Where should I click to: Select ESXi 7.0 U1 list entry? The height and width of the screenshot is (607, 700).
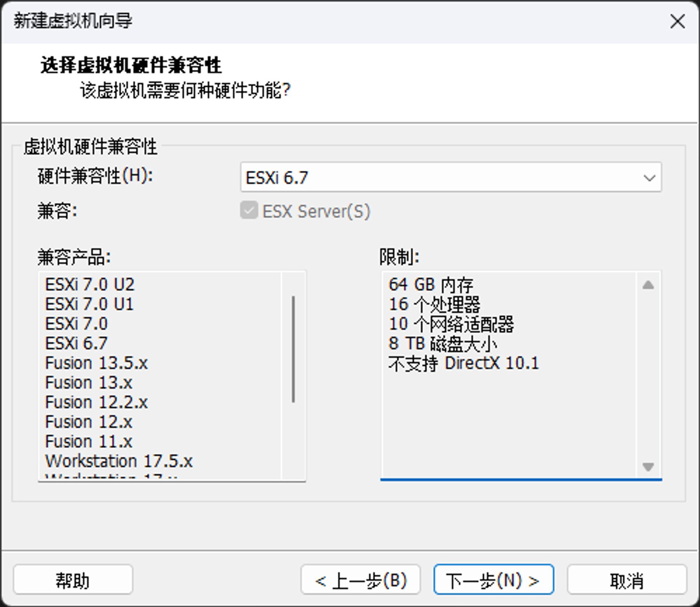tap(89, 304)
